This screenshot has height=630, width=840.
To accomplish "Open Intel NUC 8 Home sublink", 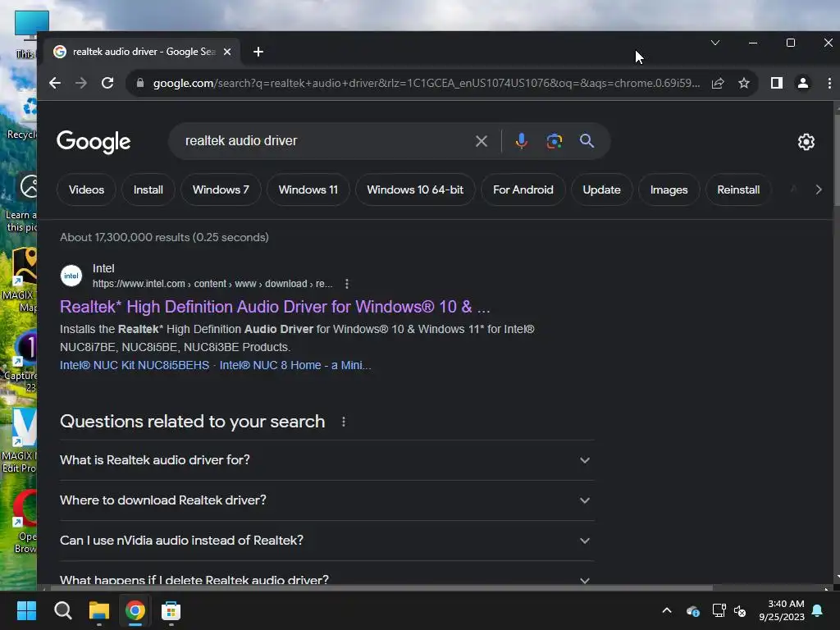I will tap(295, 365).
